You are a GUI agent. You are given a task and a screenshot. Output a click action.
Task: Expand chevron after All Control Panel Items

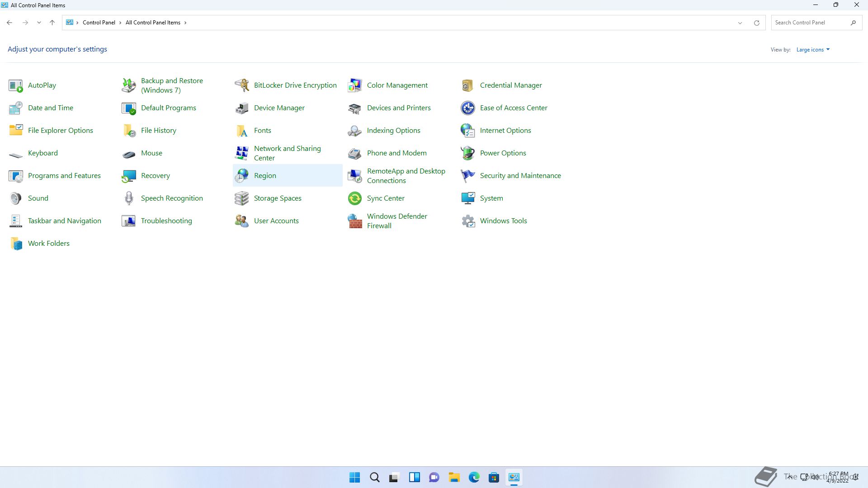click(185, 23)
